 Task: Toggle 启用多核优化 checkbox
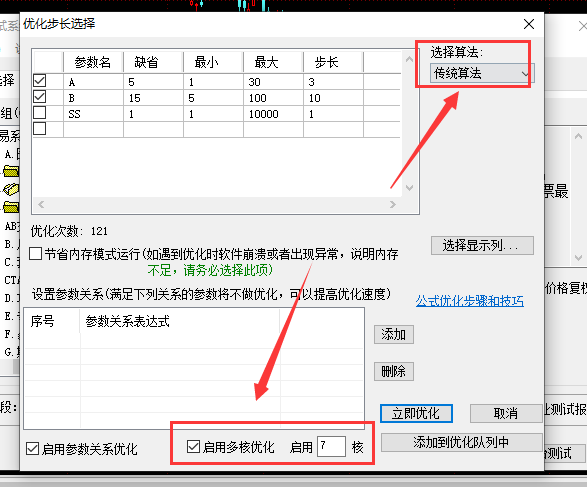click(193, 446)
